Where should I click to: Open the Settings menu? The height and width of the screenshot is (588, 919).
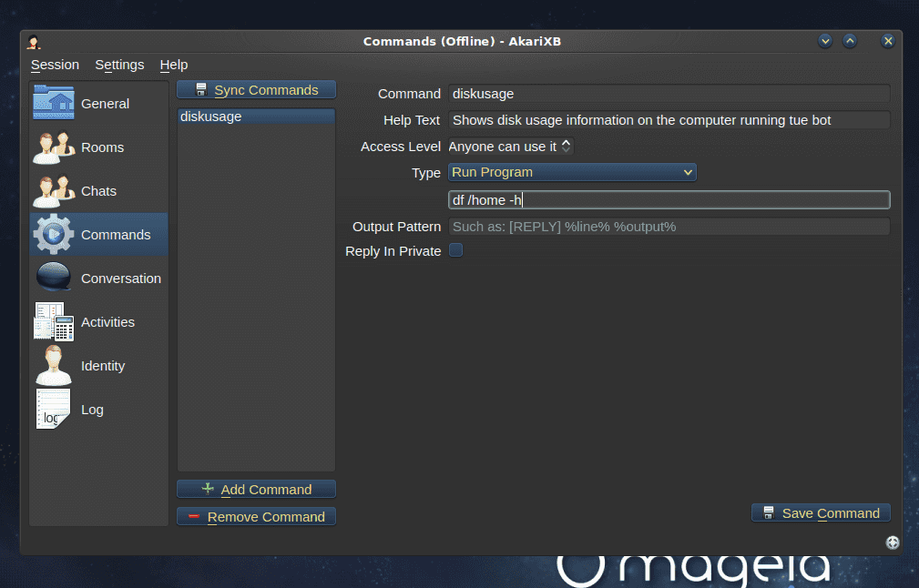(119, 65)
